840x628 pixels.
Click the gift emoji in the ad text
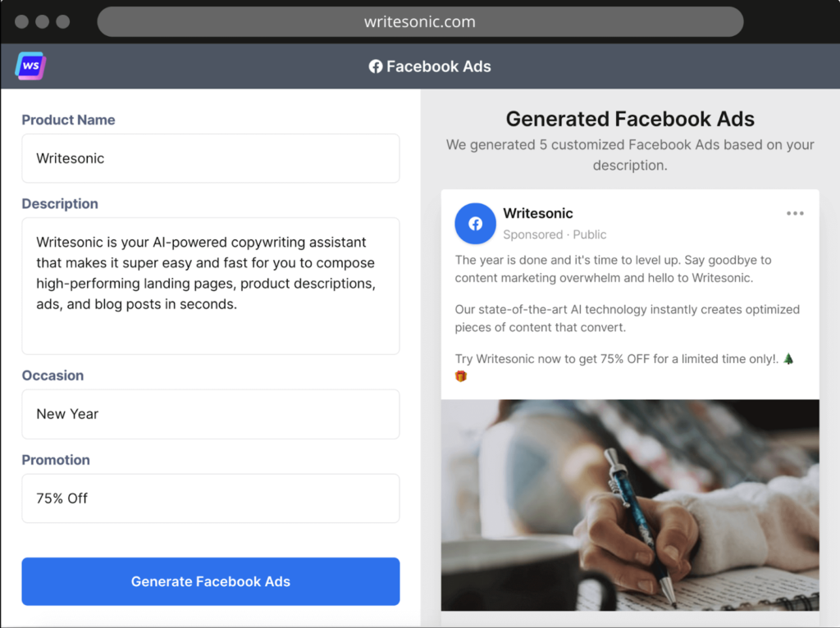point(461,376)
